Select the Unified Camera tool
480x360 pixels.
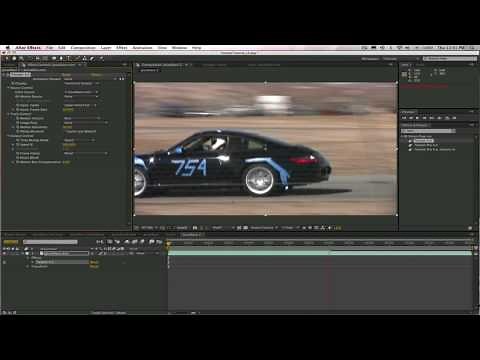click(x=38, y=58)
